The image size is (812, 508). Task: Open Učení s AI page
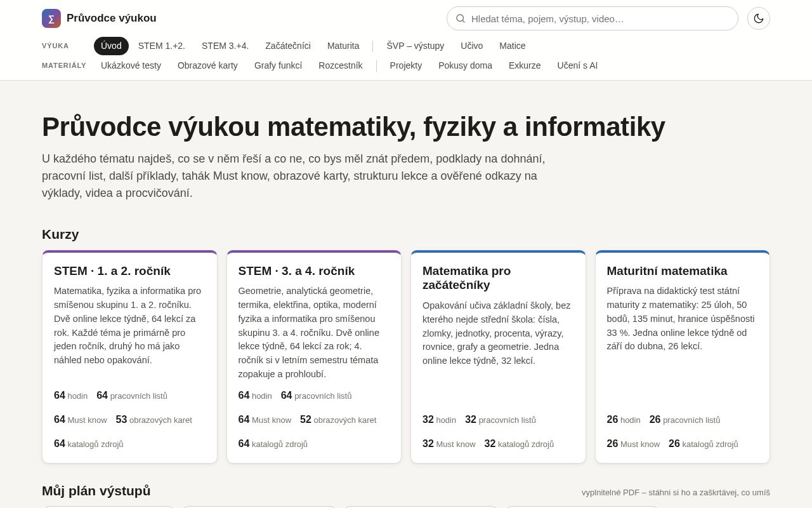[x=577, y=65]
